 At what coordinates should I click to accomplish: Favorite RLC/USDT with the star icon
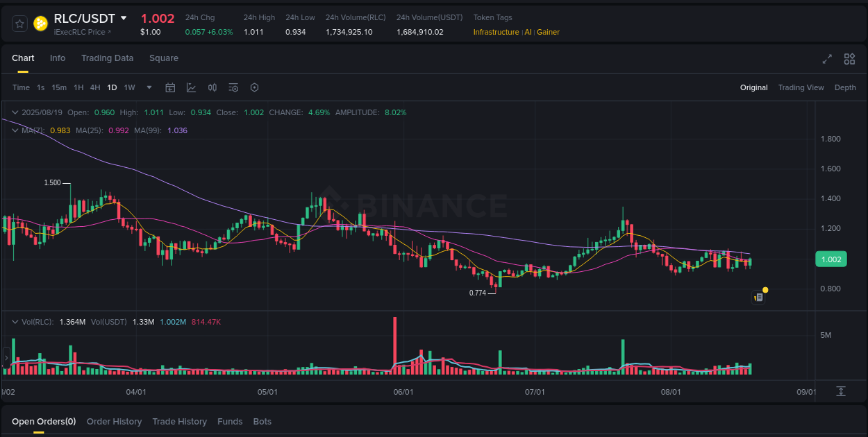pyautogui.click(x=19, y=23)
